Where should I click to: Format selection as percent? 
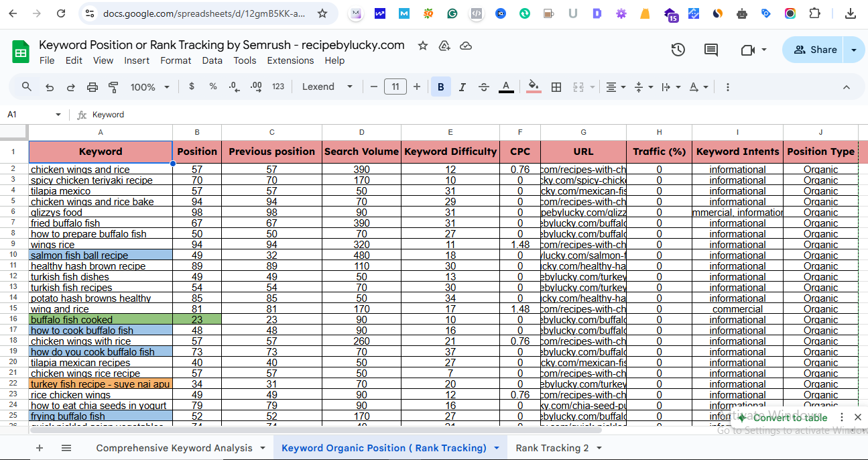pyautogui.click(x=213, y=87)
